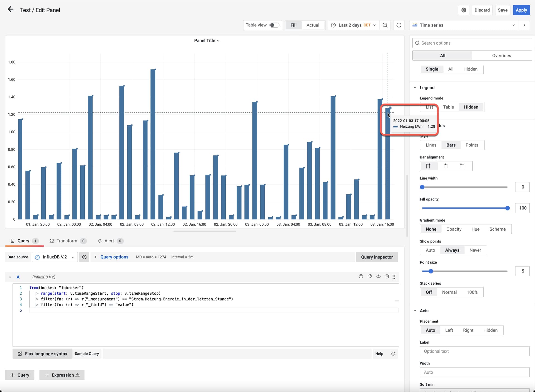Delete query A with trash icon

(x=387, y=276)
